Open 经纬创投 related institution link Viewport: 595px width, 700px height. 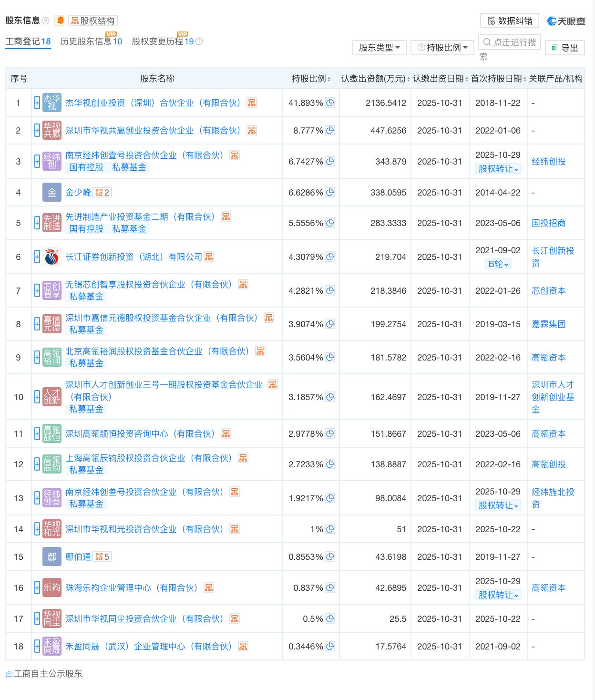[x=549, y=162]
